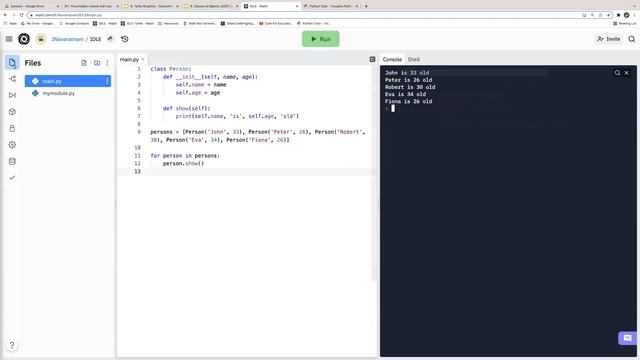640x360 pixels.
Task: Open the Version control sidebar icon
Action: pyautogui.click(x=12, y=79)
